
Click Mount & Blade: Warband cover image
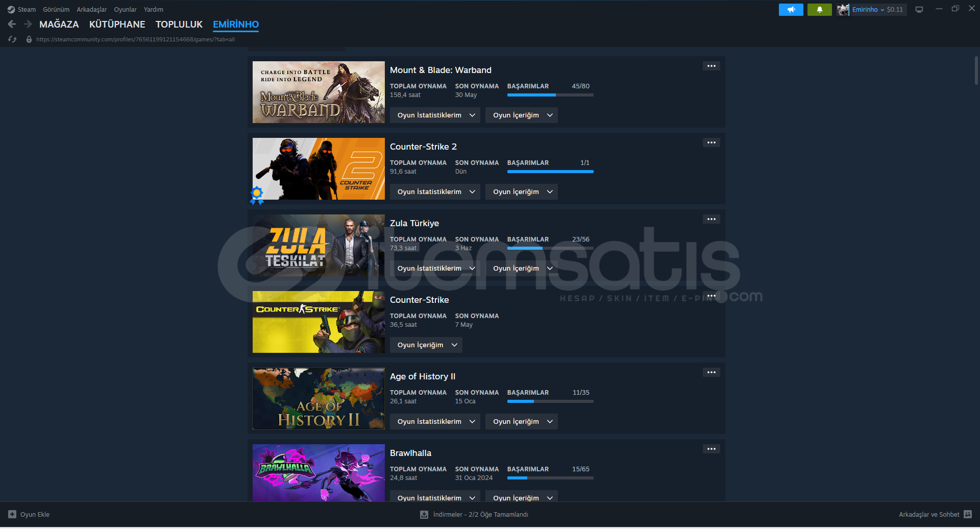pyautogui.click(x=318, y=92)
